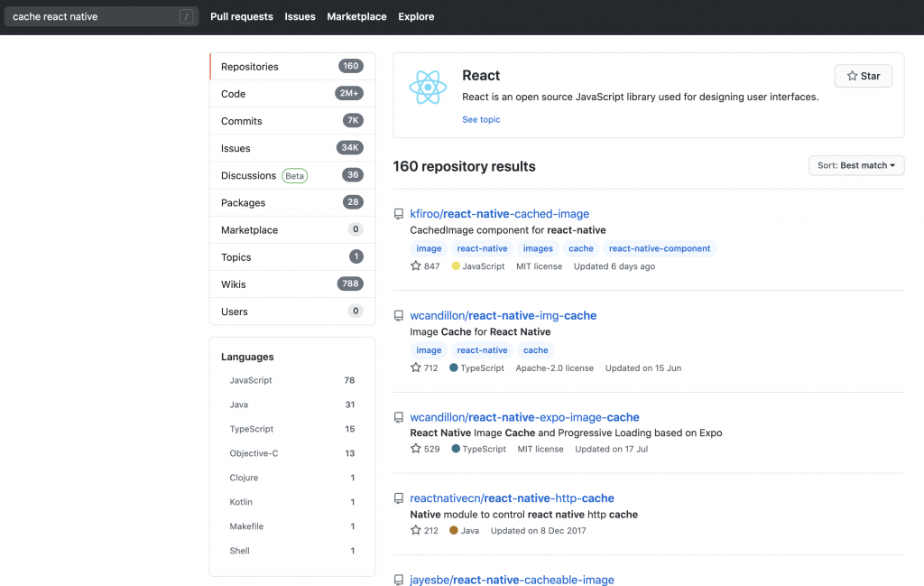
Task: Click TypeScript language dot under react-native-img-cache
Action: (453, 367)
